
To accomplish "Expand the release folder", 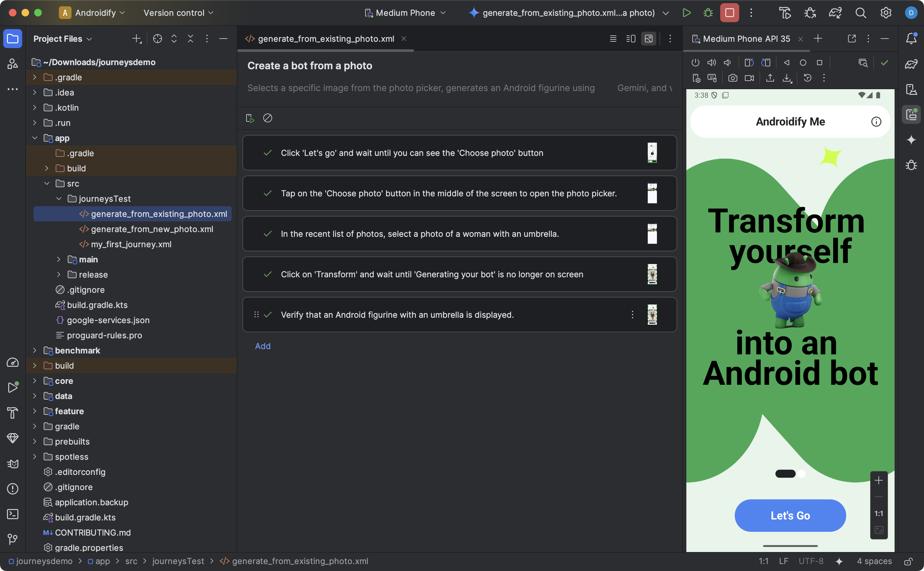I will 59,274.
